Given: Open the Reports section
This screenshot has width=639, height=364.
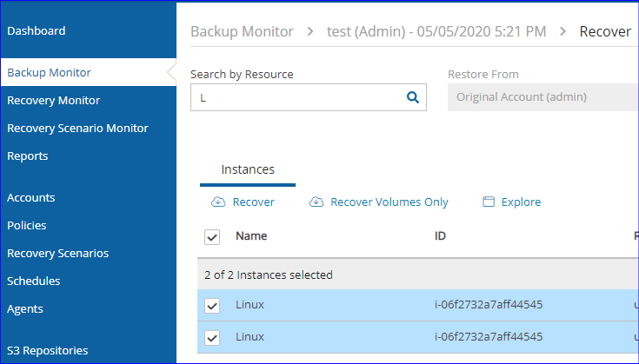Looking at the screenshot, I should (28, 156).
